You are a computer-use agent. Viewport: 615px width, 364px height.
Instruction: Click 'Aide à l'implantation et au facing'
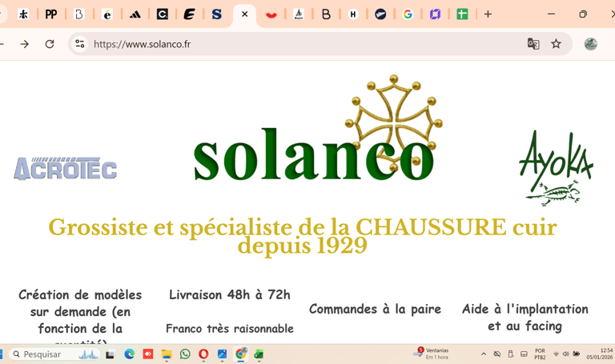click(525, 318)
